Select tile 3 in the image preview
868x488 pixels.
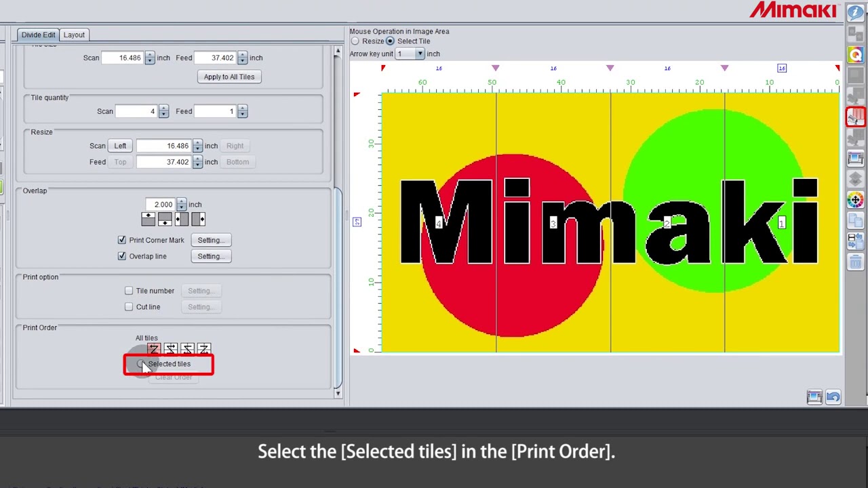553,222
